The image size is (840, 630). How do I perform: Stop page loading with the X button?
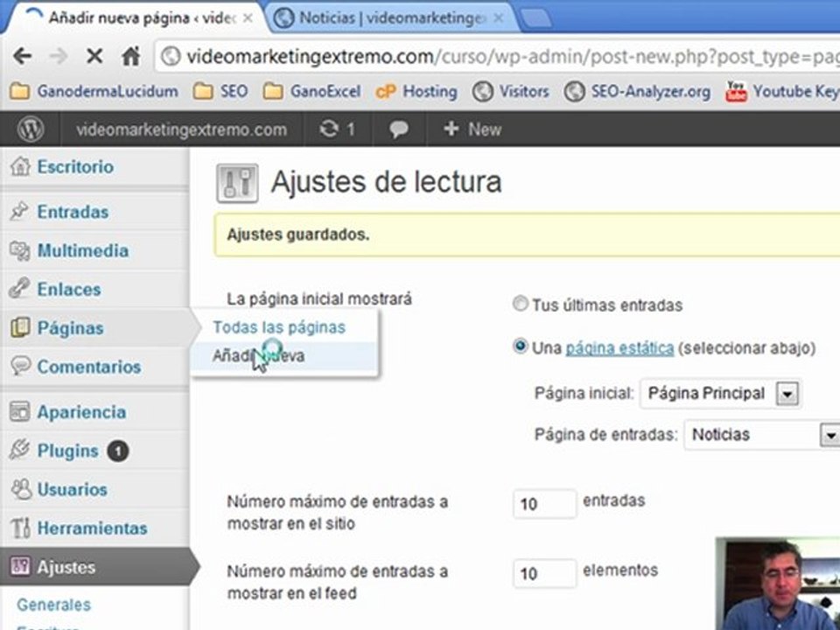(94, 56)
